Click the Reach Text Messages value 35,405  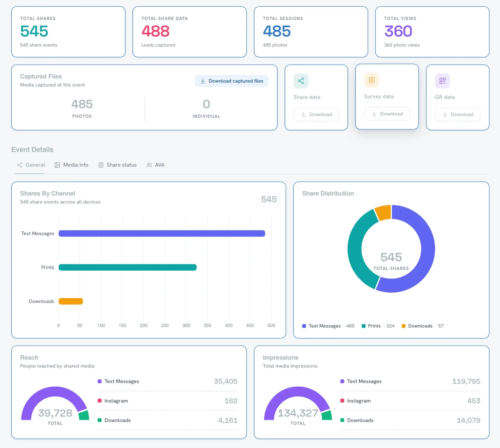(226, 381)
